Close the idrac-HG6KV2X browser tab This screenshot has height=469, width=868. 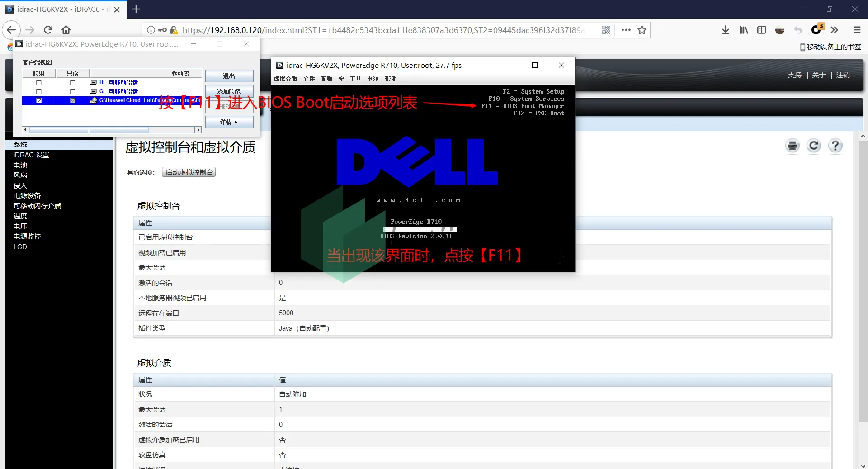coord(117,9)
